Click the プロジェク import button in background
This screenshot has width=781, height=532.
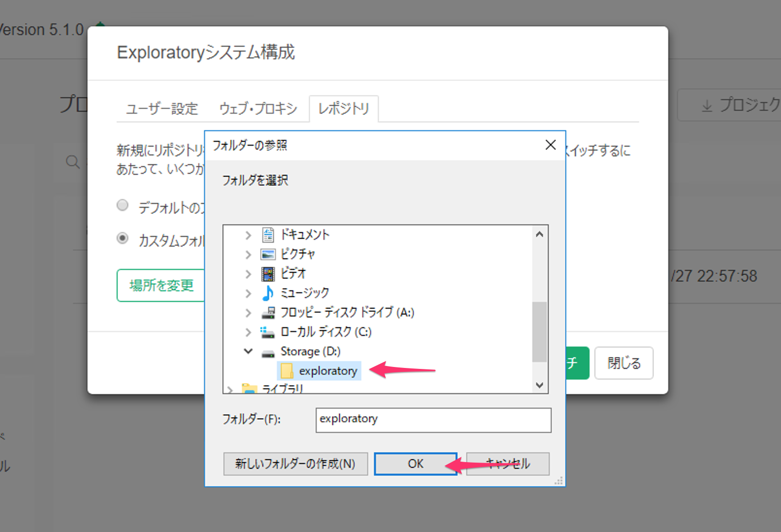[730, 105]
